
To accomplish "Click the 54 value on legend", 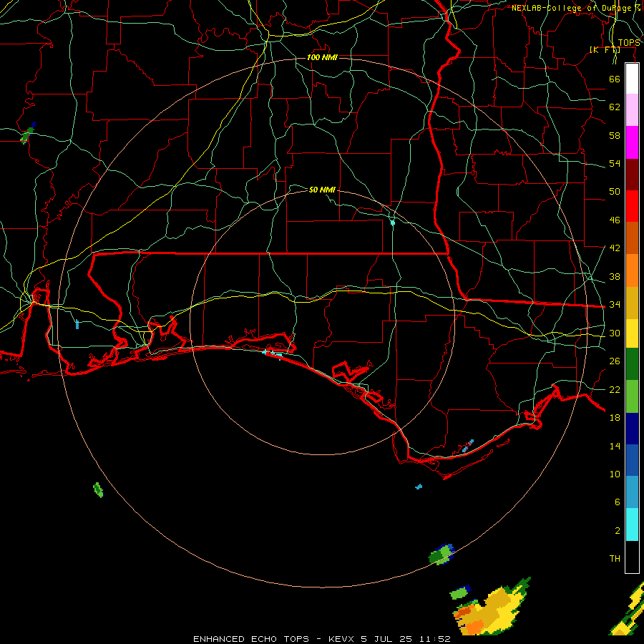I will (615, 163).
